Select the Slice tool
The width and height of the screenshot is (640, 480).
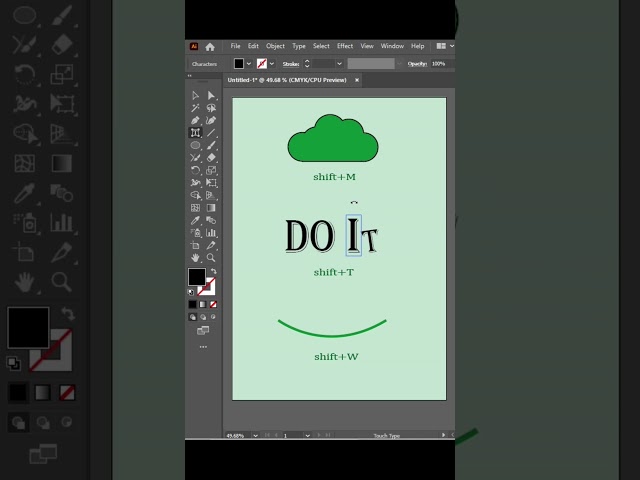coord(211,245)
